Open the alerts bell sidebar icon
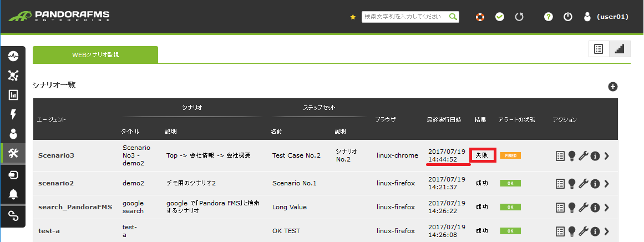Image resolution: width=644 pixels, height=242 pixels. pyautogui.click(x=13, y=194)
